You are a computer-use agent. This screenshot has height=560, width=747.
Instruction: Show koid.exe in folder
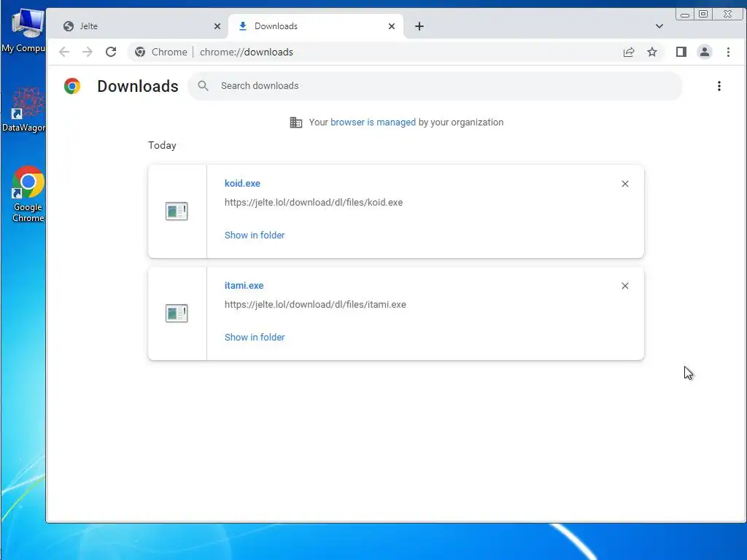click(255, 236)
